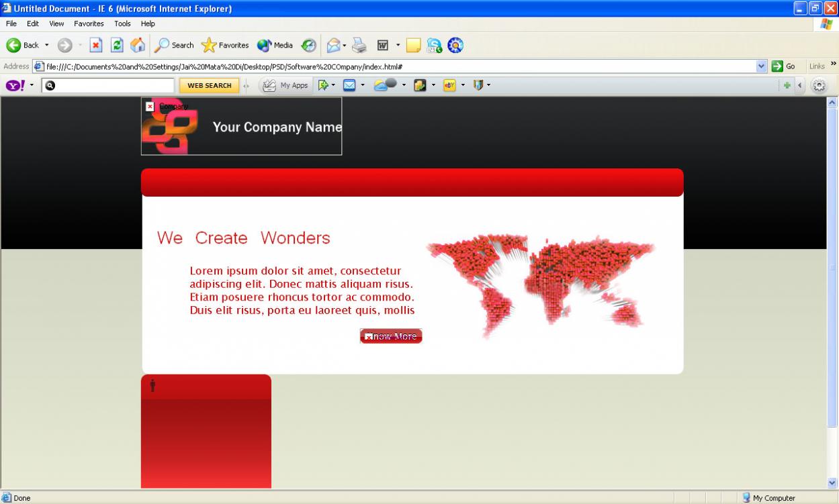Click the Links toolbar label

817,66
